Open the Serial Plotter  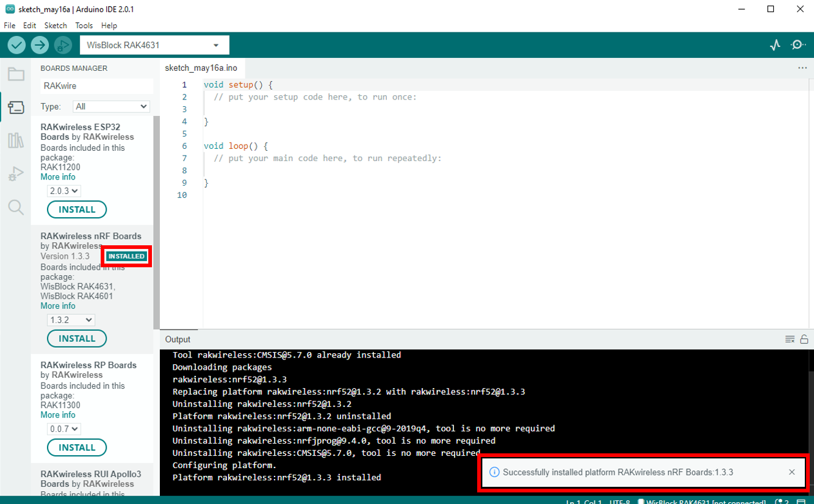[x=775, y=45]
